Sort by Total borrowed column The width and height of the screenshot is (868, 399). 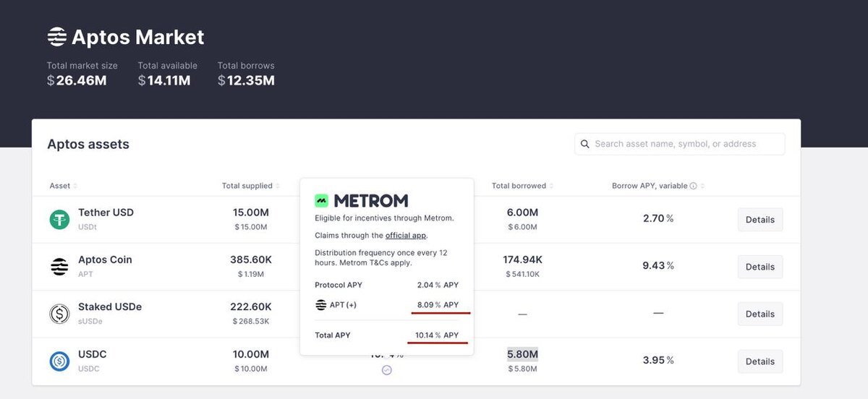point(522,186)
